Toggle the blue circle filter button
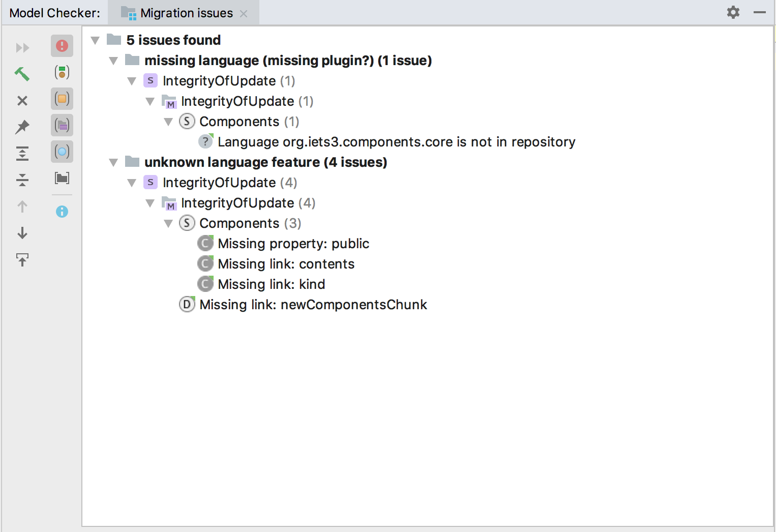Image resolution: width=776 pixels, height=532 pixels. click(x=62, y=152)
